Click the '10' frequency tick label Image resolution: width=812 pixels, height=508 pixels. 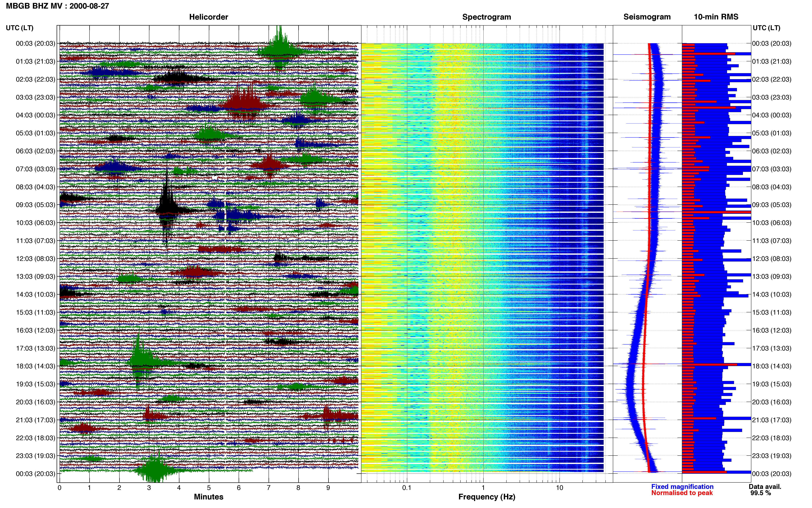click(559, 488)
